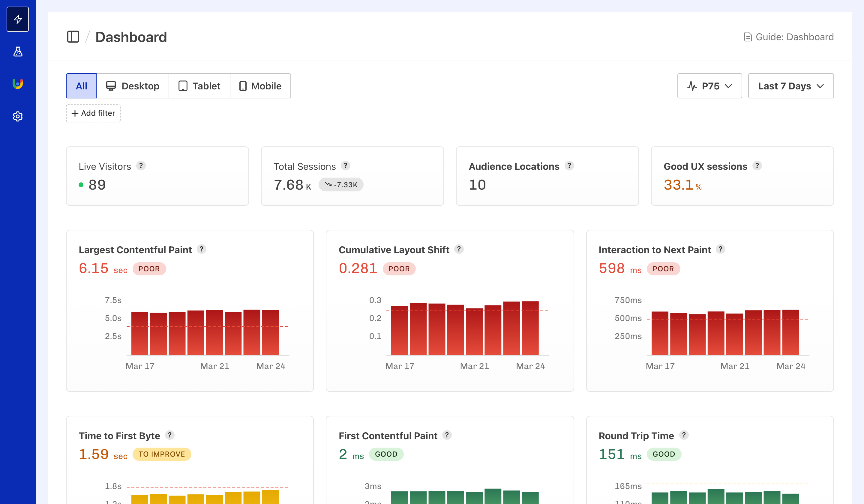
Task: Open the Last 7 Days date dropdown
Action: click(x=790, y=86)
